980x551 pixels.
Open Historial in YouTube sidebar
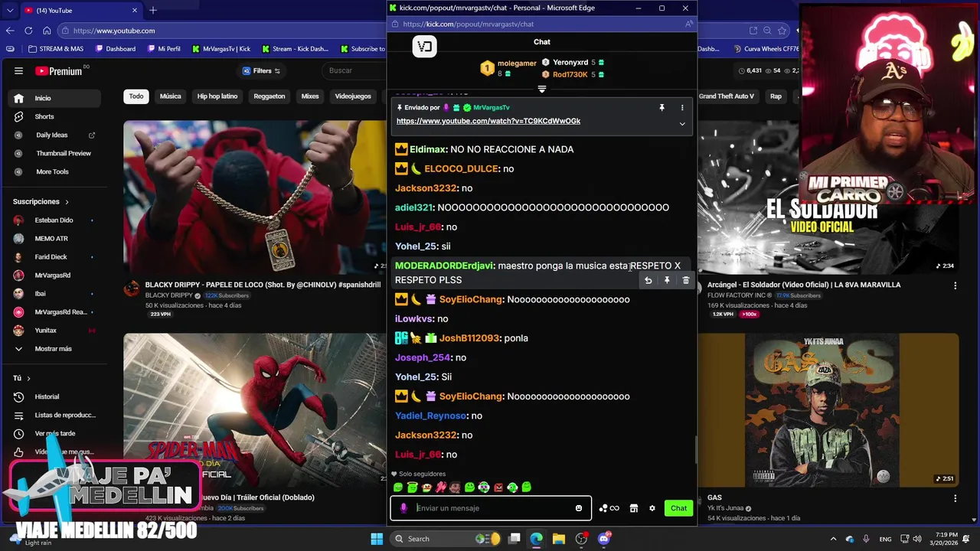pyautogui.click(x=54, y=396)
